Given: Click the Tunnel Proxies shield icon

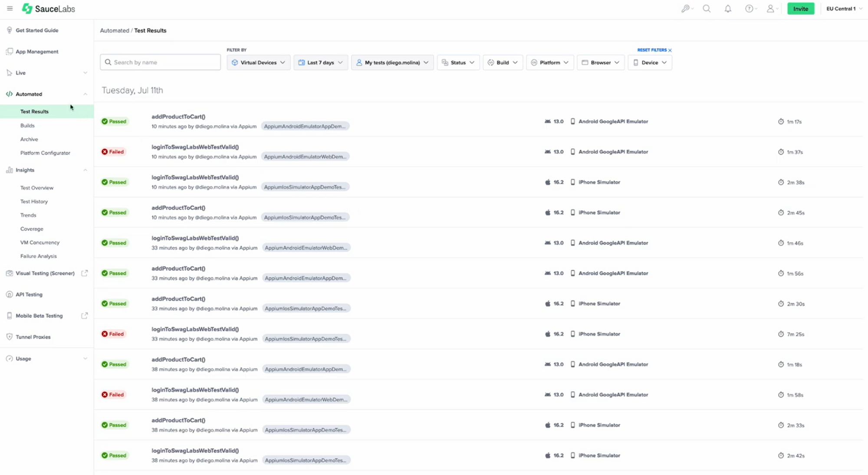Looking at the screenshot, I should pos(9,337).
